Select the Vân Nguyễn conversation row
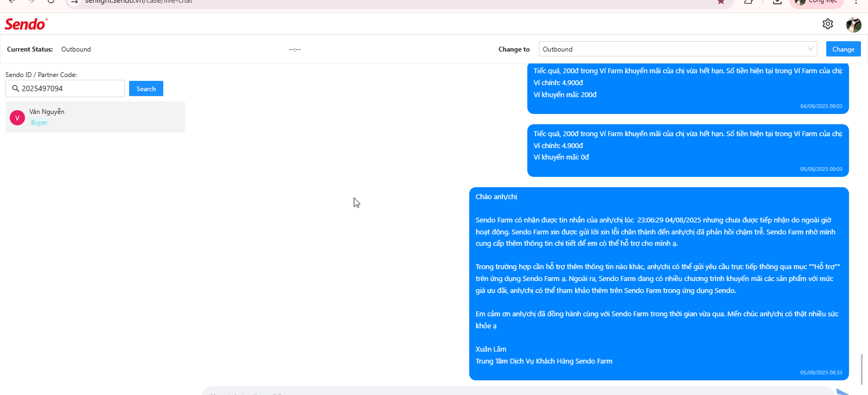The image size is (868, 395). click(x=95, y=117)
